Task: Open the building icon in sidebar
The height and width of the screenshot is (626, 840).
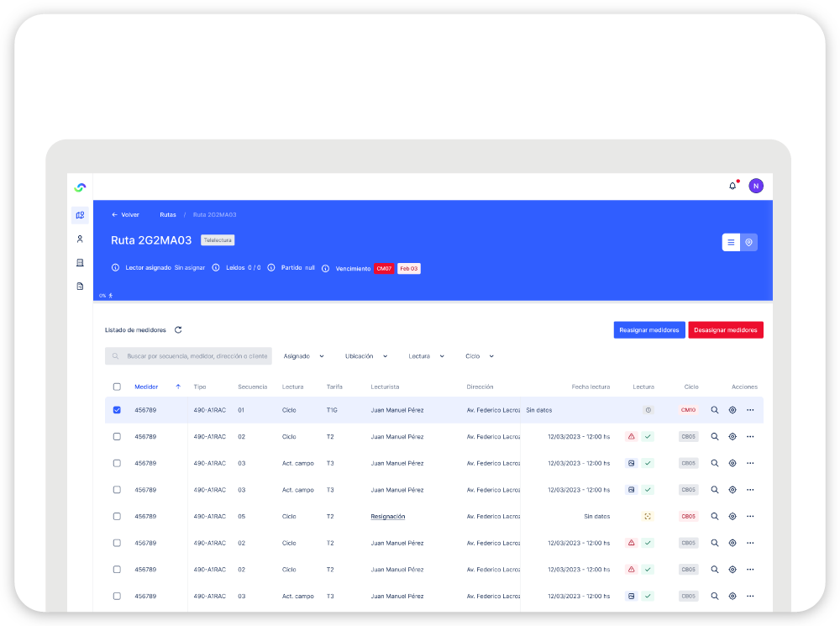Action: 80,262
